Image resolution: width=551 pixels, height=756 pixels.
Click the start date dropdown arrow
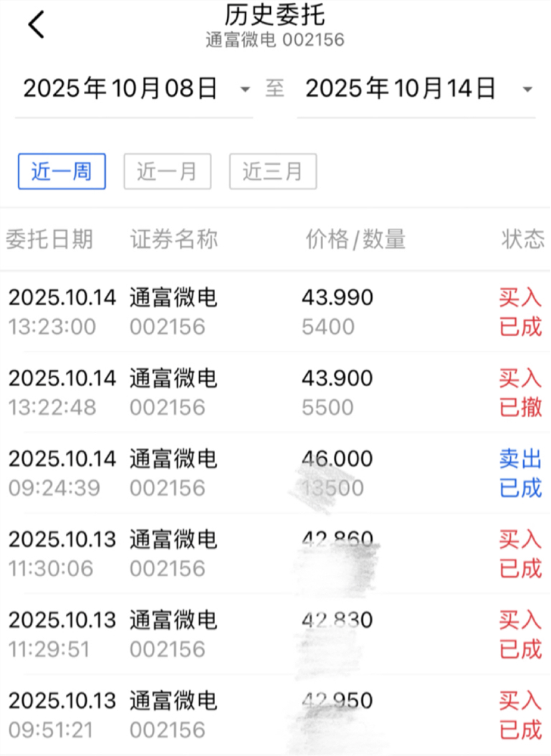245,90
